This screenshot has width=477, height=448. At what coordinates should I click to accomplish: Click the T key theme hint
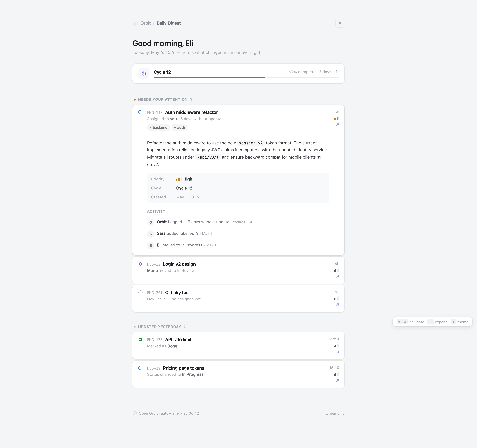click(x=453, y=322)
